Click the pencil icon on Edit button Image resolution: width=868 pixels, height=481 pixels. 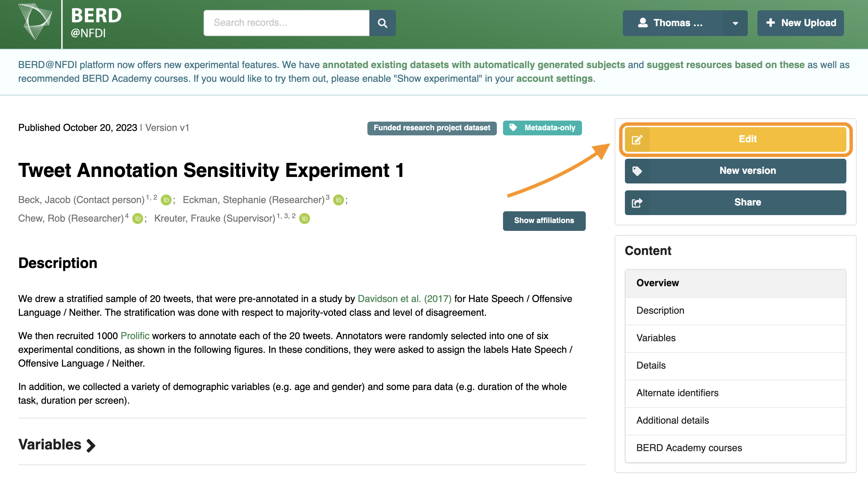click(x=637, y=139)
